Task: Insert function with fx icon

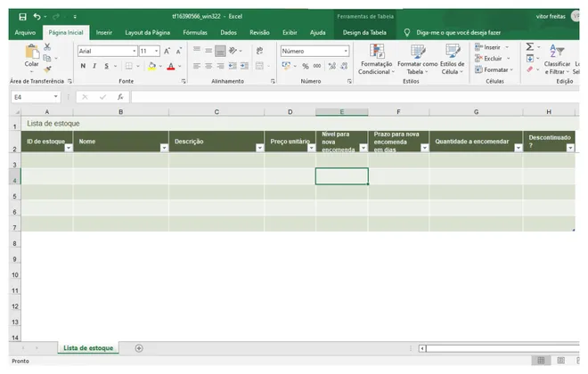Action: tap(120, 97)
